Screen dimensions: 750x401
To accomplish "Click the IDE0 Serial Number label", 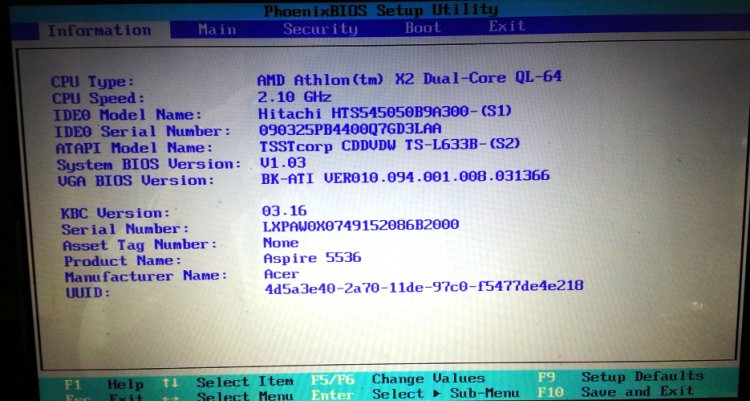I will [x=143, y=132].
